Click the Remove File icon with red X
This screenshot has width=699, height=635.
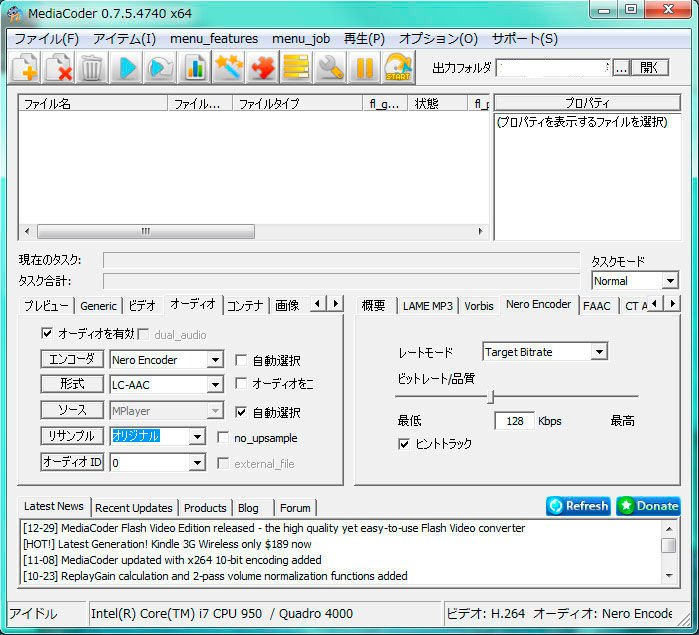pos(59,67)
